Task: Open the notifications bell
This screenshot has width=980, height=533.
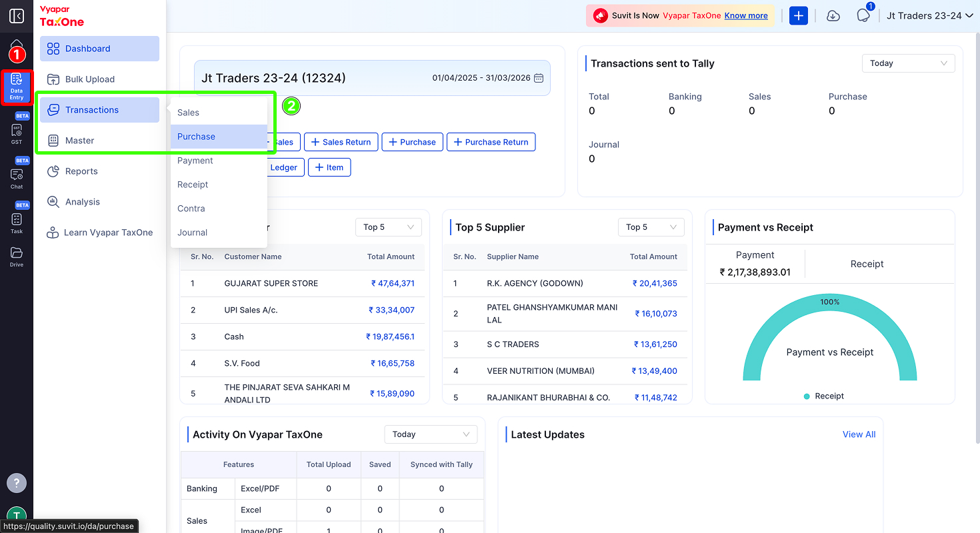Action: (x=863, y=16)
